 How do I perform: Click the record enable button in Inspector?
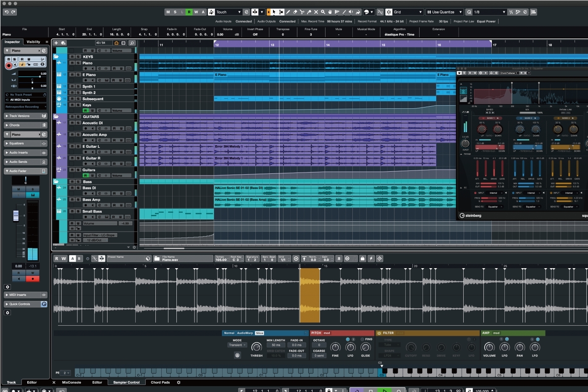8,65
